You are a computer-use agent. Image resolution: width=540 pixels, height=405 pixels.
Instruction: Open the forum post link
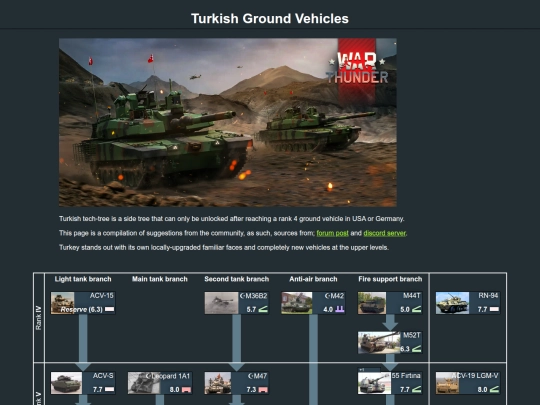click(x=332, y=233)
